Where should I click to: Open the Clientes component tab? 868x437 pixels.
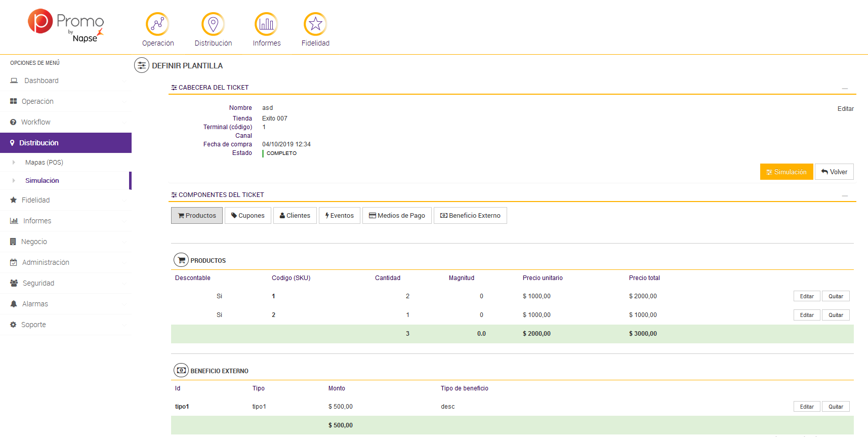pyautogui.click(x=295, y=216)
